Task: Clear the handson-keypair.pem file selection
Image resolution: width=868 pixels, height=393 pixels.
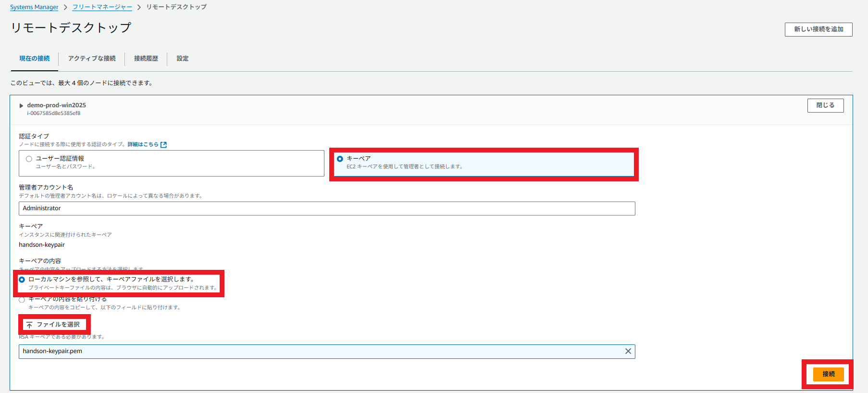Action: tap(628, 351)
